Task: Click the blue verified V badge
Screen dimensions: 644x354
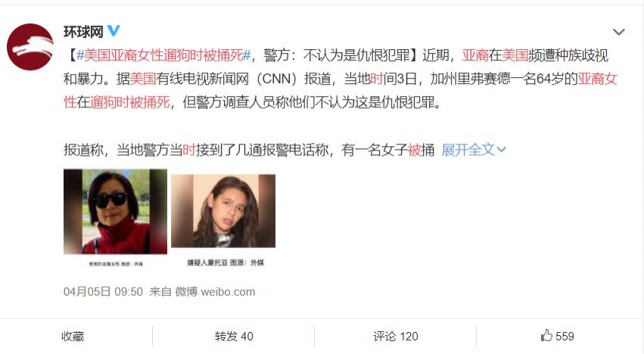Action: [x=114, y=31]
